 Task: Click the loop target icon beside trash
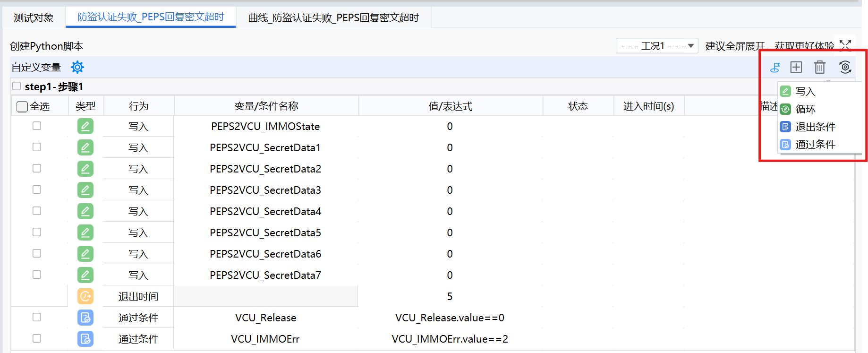tap(845, 67)
